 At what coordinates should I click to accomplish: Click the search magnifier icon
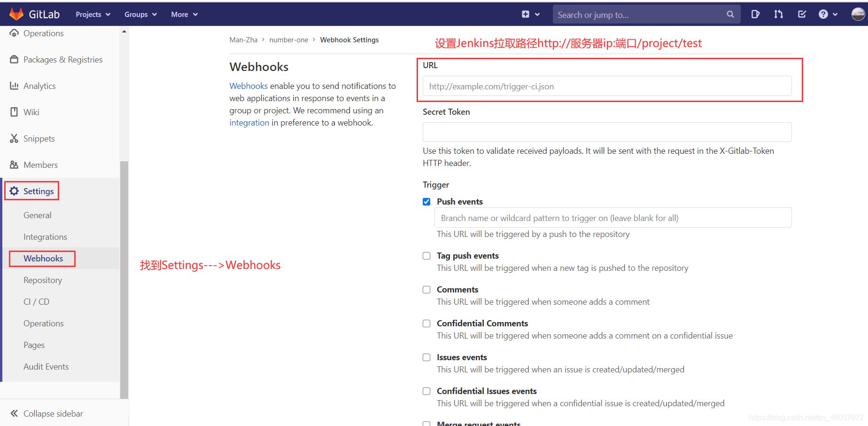[730, 14]
